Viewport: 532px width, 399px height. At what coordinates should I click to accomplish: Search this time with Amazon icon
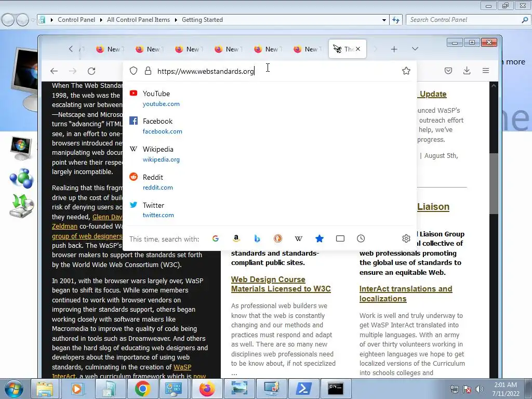coord(236,238)
